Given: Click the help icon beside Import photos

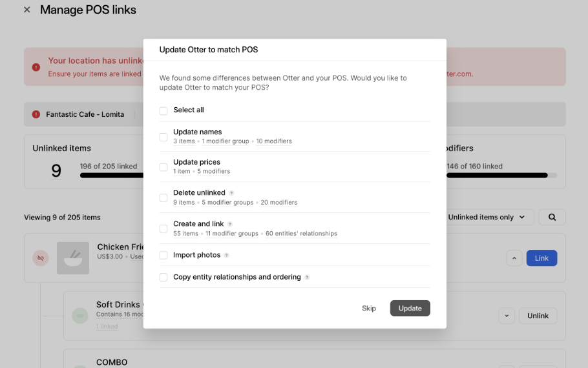Looking at the screenshot, I should 226,255.
